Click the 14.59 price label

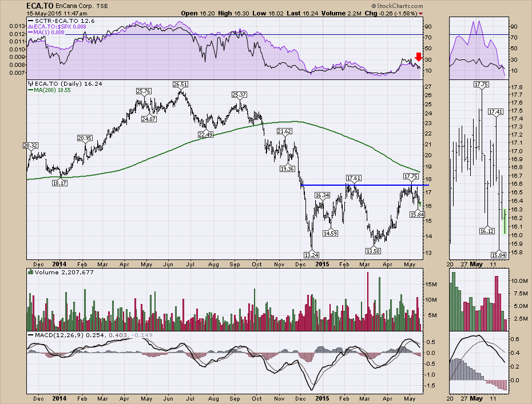pyautogui.click(x=330, y=233)
